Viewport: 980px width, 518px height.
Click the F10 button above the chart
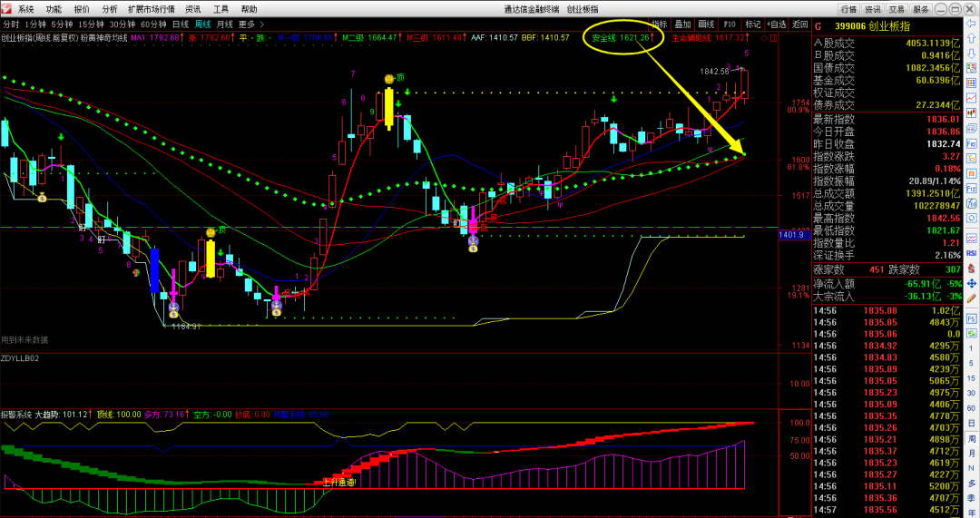click(730, 24)
